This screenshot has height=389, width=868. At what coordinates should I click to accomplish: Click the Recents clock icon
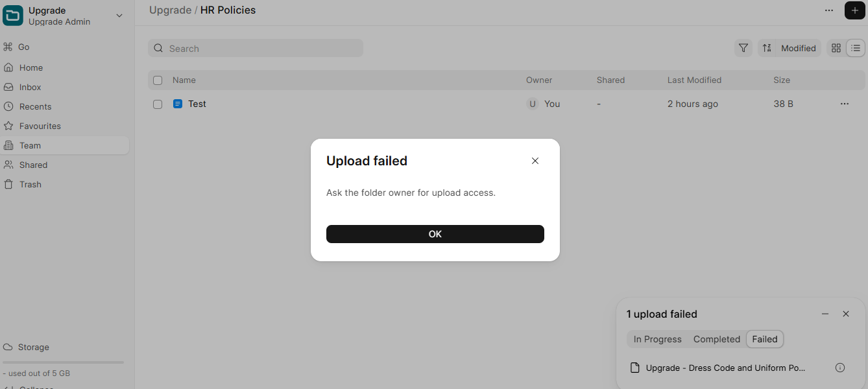click(x=8, y=106)
